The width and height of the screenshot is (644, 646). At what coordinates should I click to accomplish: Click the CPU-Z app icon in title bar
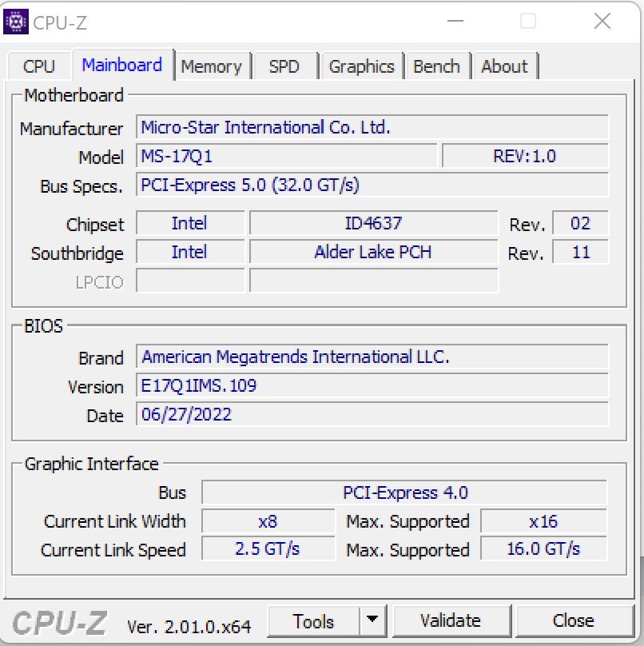pos(16,22)
